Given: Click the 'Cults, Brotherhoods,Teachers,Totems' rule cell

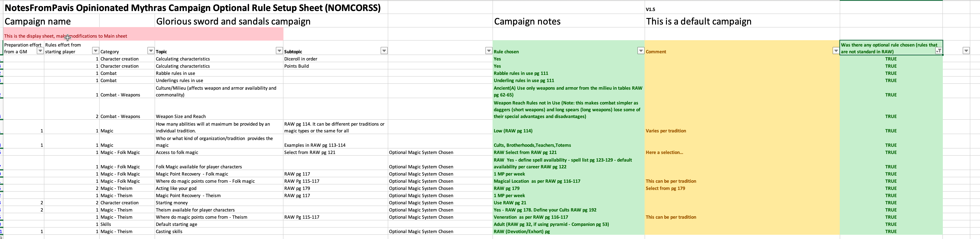Looking at the screenshot, I should (532, 145).
